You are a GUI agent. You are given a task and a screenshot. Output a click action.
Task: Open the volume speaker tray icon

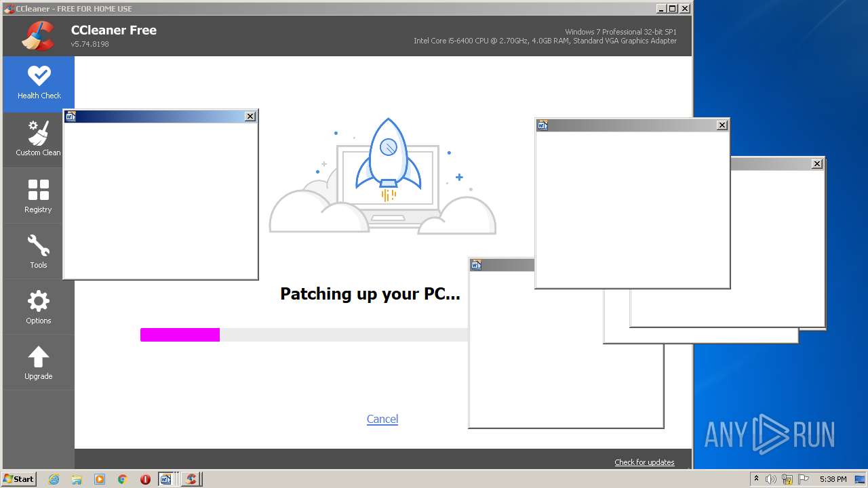tap(771, 479)
